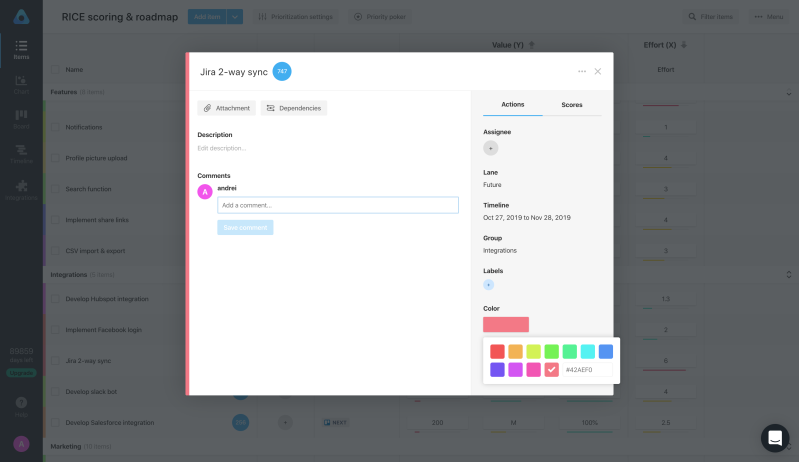This screenshot has width=799, height=462.
Task: Sort by Effort (X) arrow
Action: (x=684, y=45)
